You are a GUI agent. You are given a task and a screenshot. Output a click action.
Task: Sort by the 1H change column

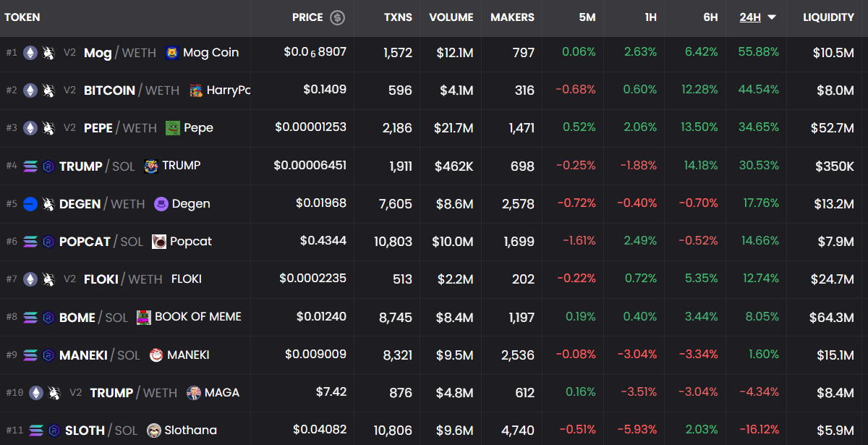[650, 17]
